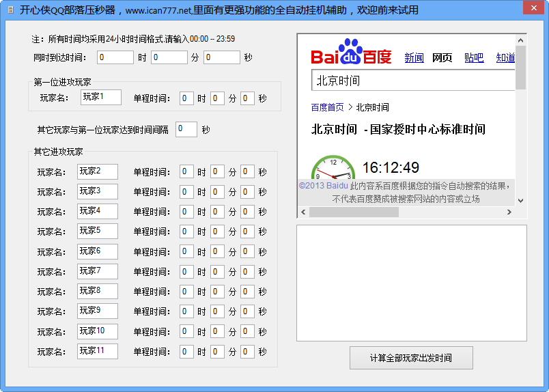Click the horizontal scrollbar thumb in browser panel
This screenshot has width=549, height=392.
point(354,212)
